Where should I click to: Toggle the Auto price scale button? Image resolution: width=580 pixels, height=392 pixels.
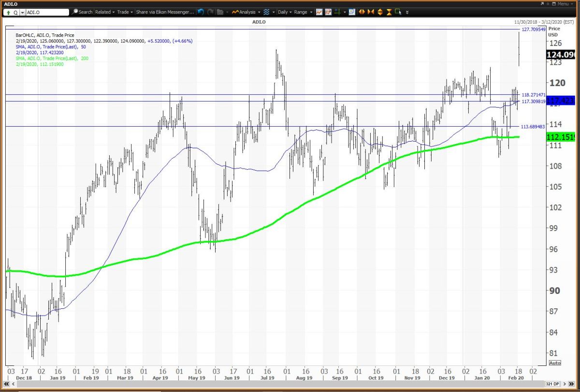[555, 363]
